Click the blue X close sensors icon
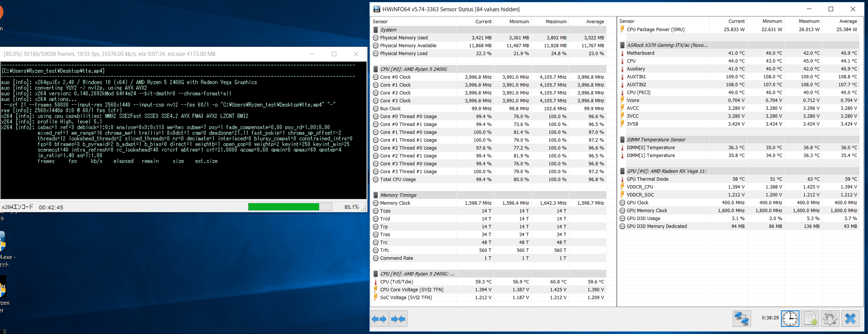The height and width of the screenshot is (334, 868). (x=850, y=319)
